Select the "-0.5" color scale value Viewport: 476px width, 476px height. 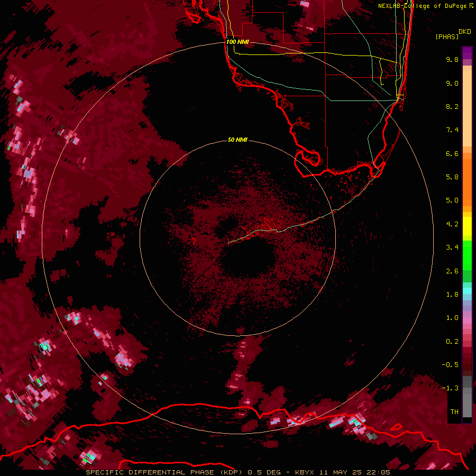pyautogui.click(x=450, y=365)
